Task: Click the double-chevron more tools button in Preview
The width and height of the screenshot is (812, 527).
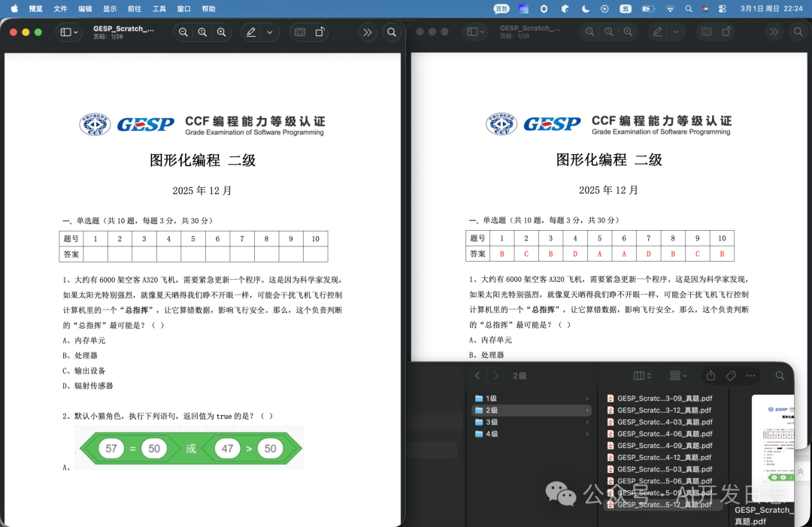Action: (x=367, y=32)
